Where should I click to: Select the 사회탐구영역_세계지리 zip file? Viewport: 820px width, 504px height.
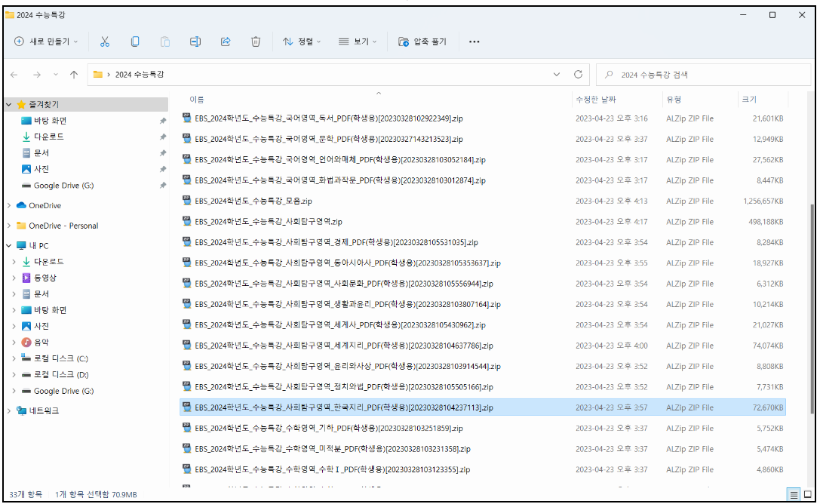[343, 346]
